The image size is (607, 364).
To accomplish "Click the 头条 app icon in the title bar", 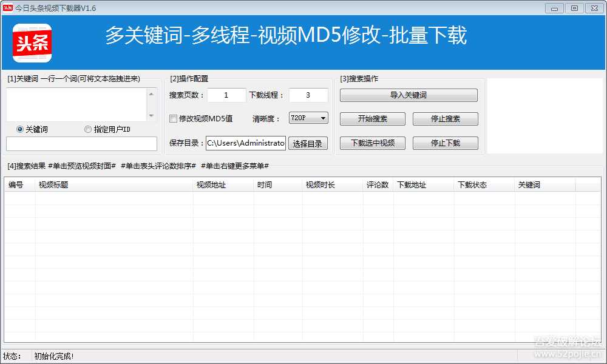I will coord(7,7).
